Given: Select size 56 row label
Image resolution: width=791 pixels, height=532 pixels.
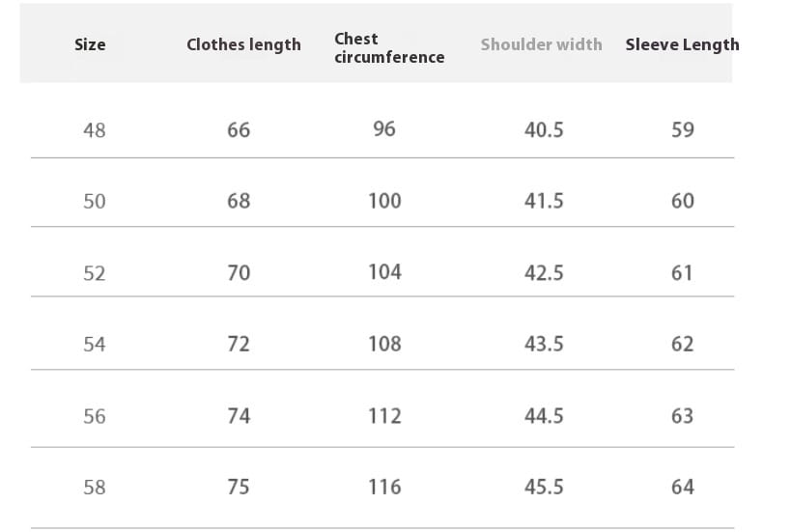Looking at the screenshot, I should [95, 417].
